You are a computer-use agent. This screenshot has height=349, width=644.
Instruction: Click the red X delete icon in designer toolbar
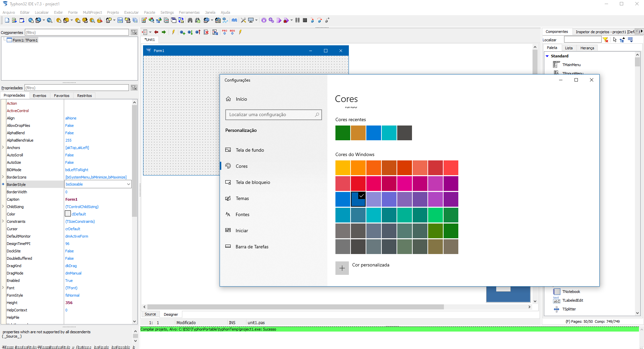point(206,32)
